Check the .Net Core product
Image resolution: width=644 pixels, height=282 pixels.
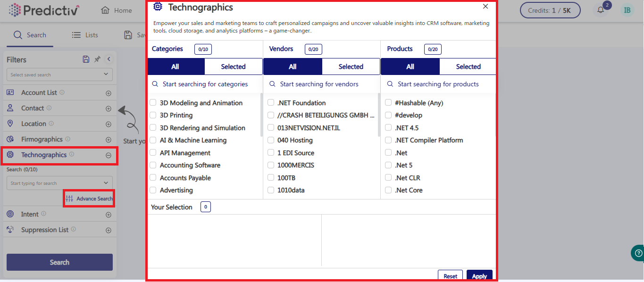[388, 190]
